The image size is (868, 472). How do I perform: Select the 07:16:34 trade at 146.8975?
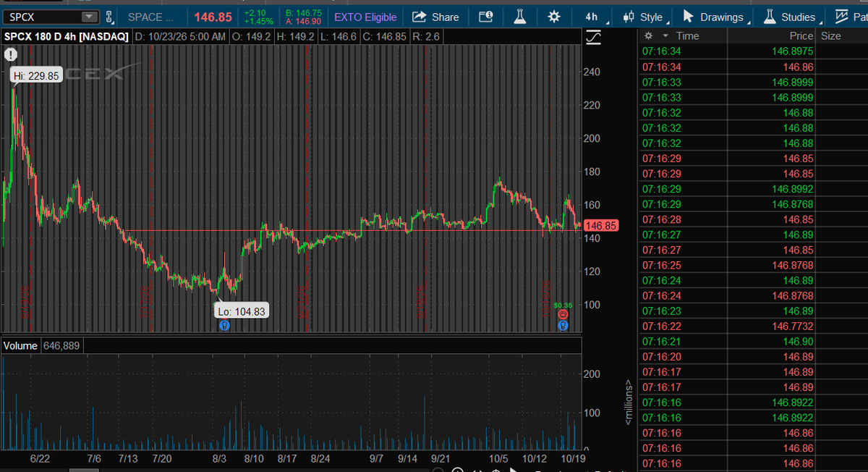[753, 51]
